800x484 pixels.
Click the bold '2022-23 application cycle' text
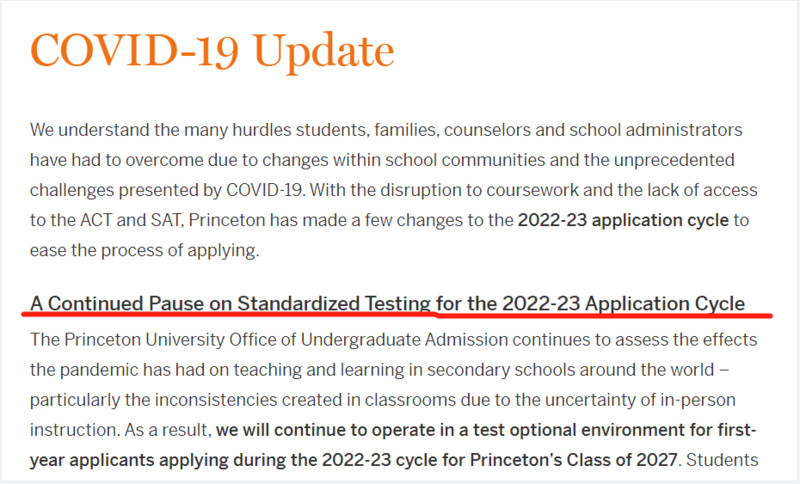(x=623, y=220)
